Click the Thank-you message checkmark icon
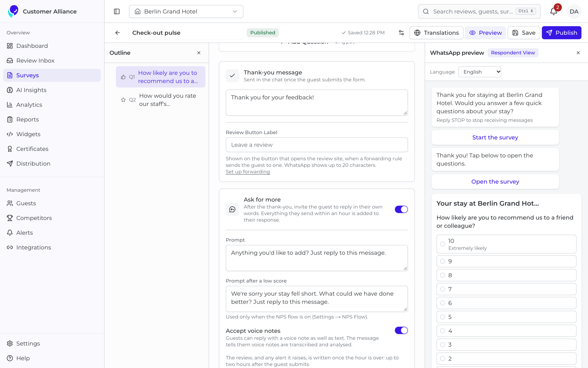This screenshot has width=588, height=368. (232, 76)
